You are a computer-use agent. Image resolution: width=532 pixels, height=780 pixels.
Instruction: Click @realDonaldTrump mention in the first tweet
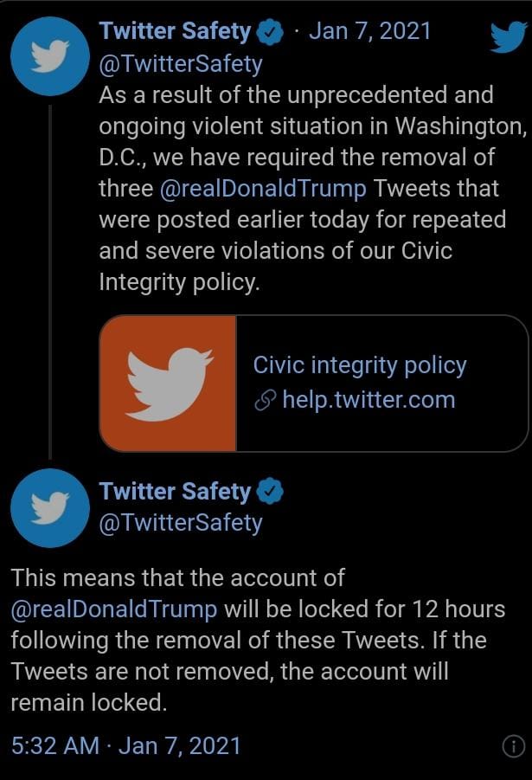coord(263,189)
